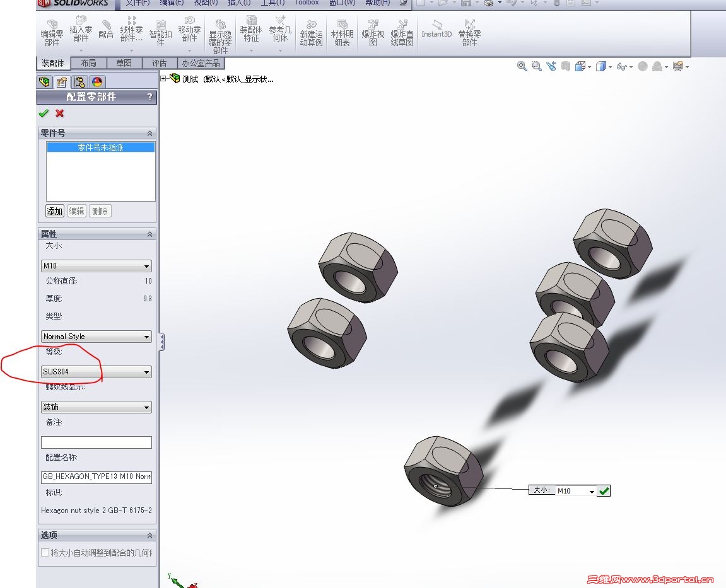Accept size with callout green checkmark
This screenshot has width=726, height=588.
click(604, 491)
